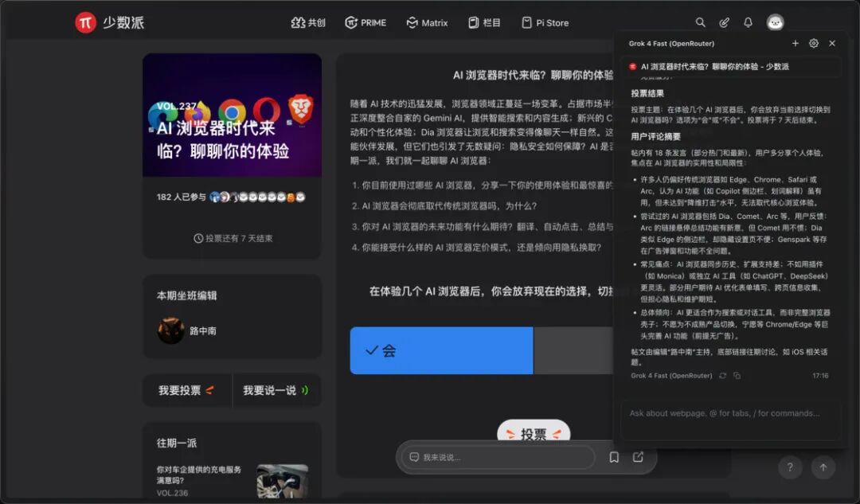The image size is (860, 504).
Task: Click the participant avatars next to 182 人已参与
Action: pos(257,197)
